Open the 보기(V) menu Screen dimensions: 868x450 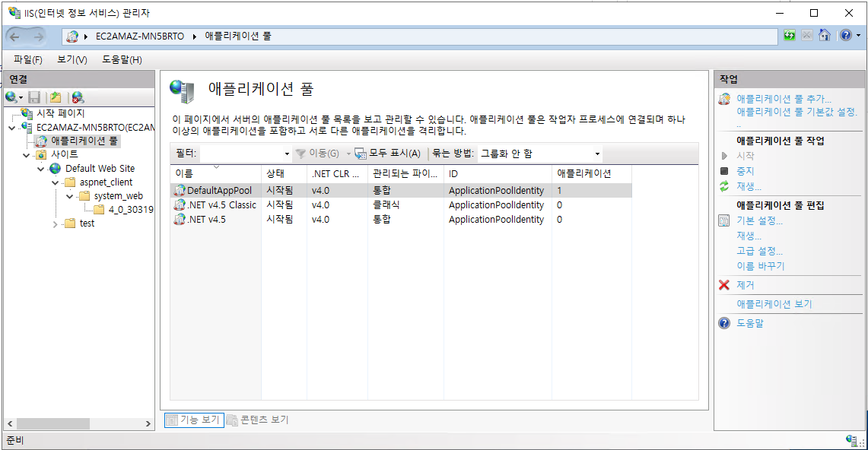click(72, 59)
